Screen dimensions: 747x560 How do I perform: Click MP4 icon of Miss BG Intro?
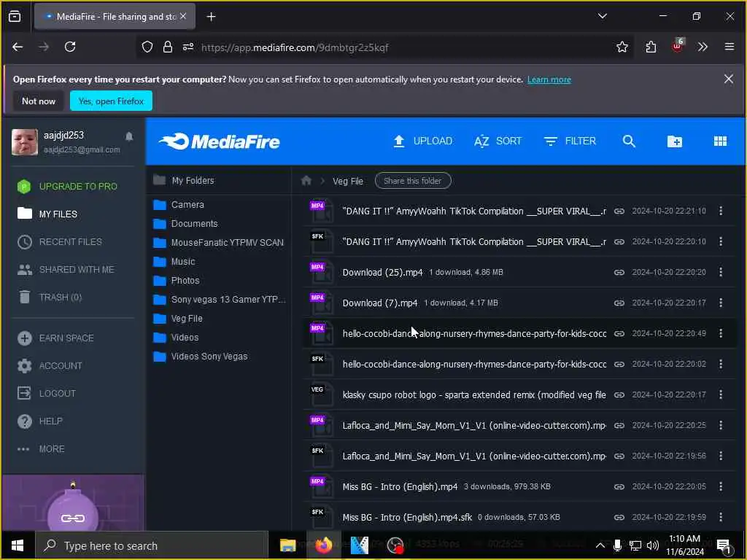coord(321,486)
